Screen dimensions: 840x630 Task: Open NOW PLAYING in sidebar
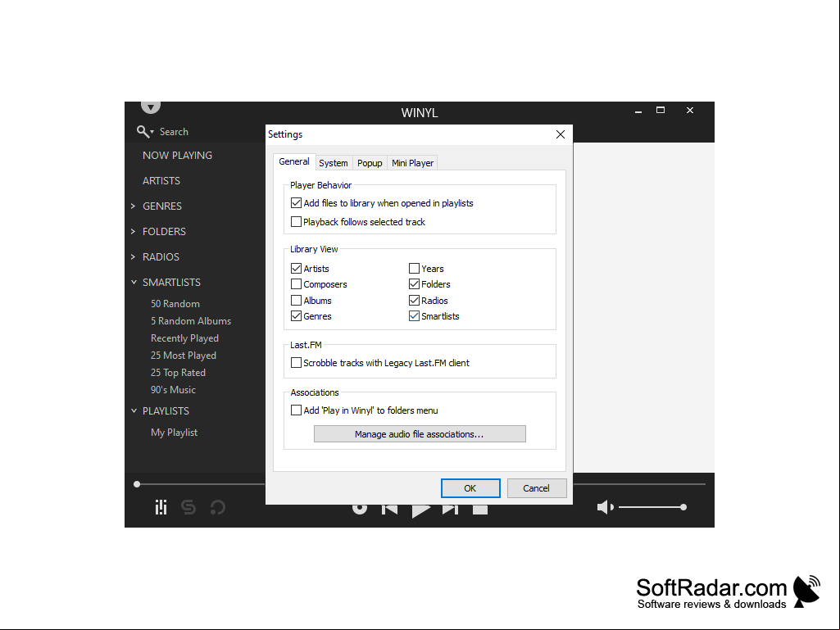coord(177,156)
